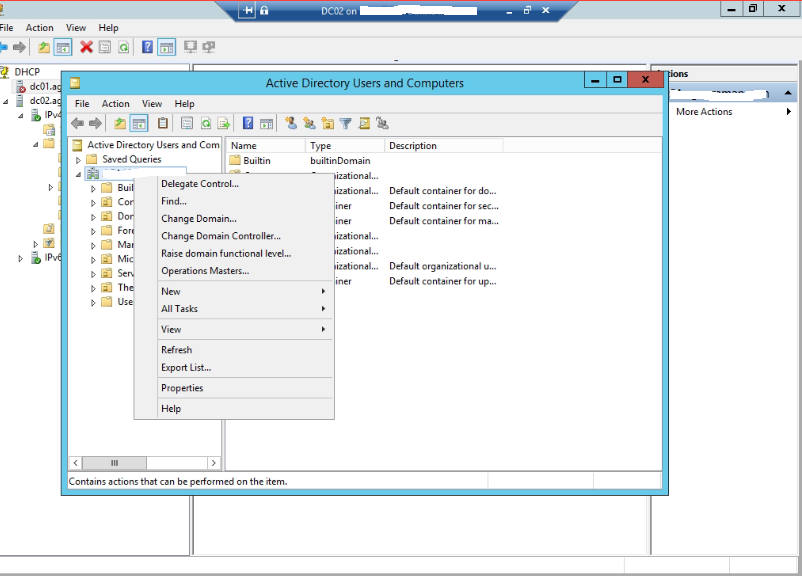Expand the IPv6 node in DHCP tree
Viewport: 802px width, 576px height.
[x=20, y=259]
